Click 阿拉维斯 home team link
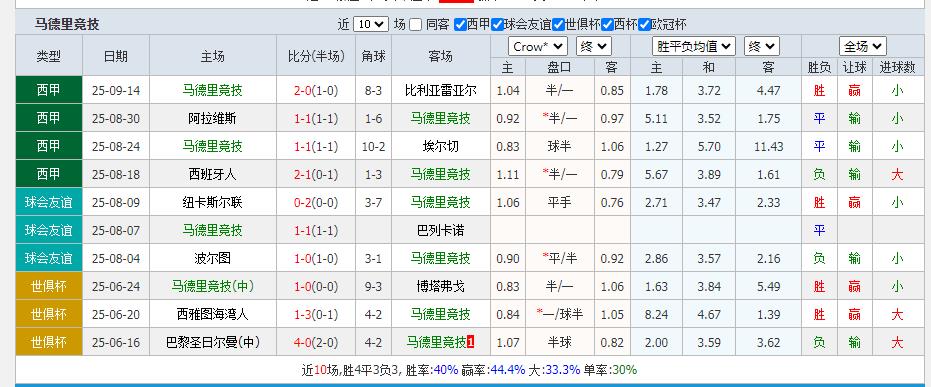 click(213, 119)
